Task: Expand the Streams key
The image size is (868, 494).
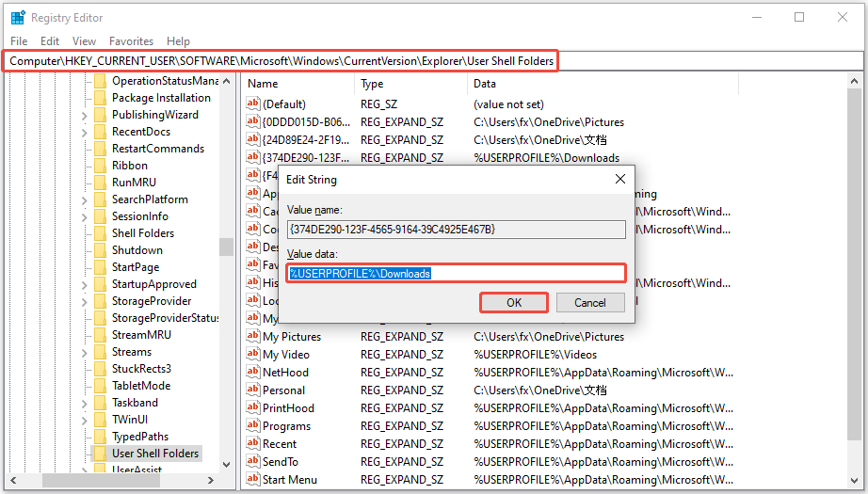Action: [x=84, y=353]
